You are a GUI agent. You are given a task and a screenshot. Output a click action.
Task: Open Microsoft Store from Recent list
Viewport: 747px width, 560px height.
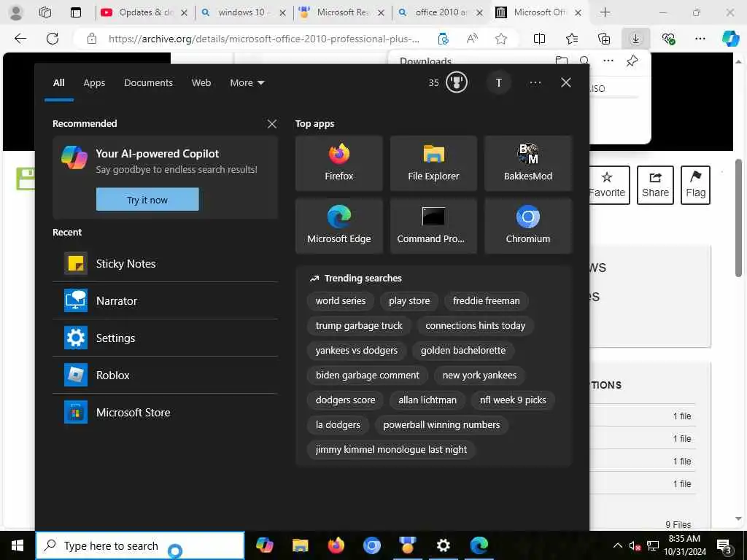(x=166, y=413)
